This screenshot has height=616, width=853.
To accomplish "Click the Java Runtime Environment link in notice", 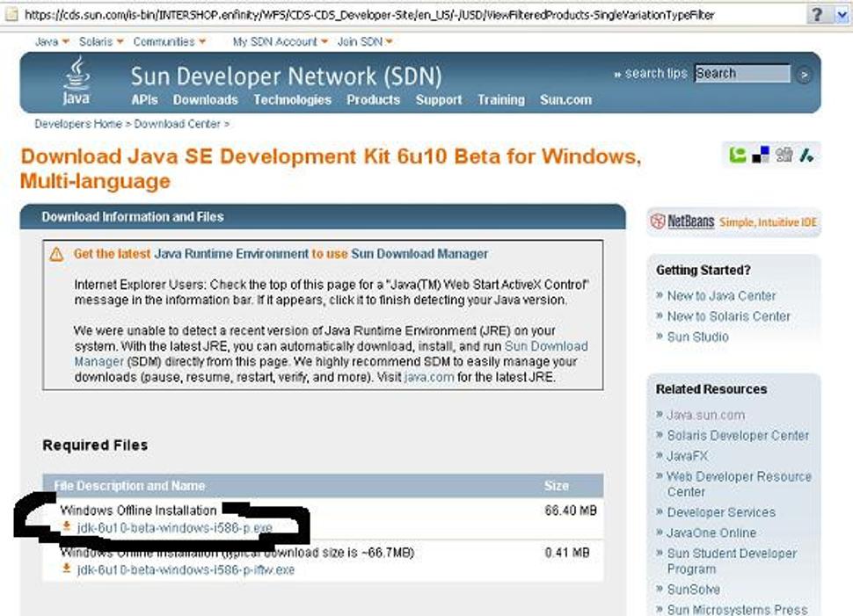I will (231, 254).
